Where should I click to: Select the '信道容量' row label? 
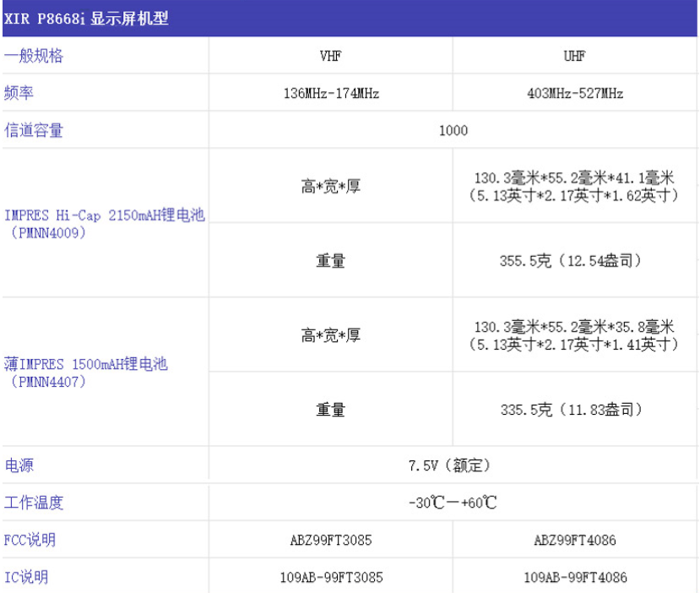(34, 130)
